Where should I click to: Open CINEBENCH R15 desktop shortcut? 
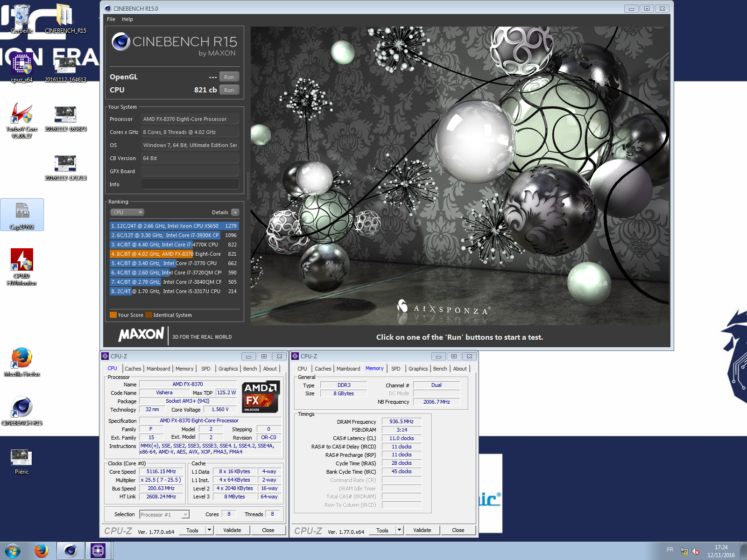point(22,411)
